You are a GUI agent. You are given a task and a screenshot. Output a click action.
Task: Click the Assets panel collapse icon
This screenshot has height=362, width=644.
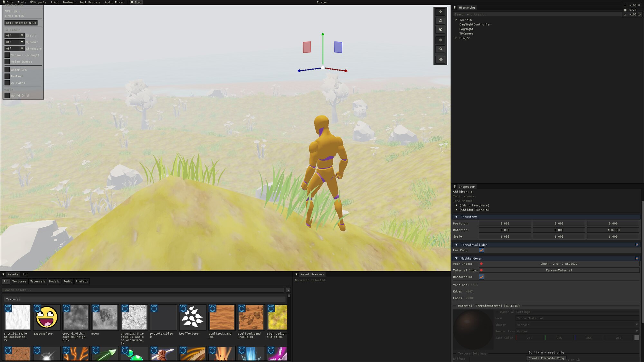point(3,274)
